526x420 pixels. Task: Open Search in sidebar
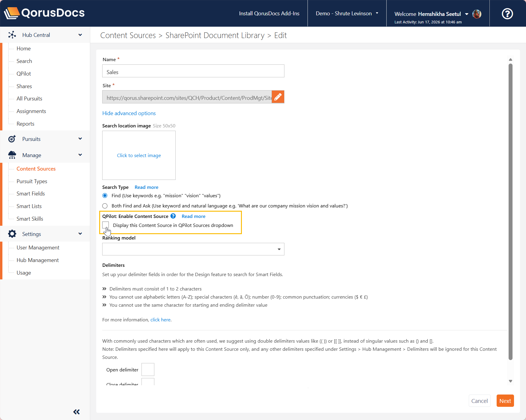click(x=24, y=61)
